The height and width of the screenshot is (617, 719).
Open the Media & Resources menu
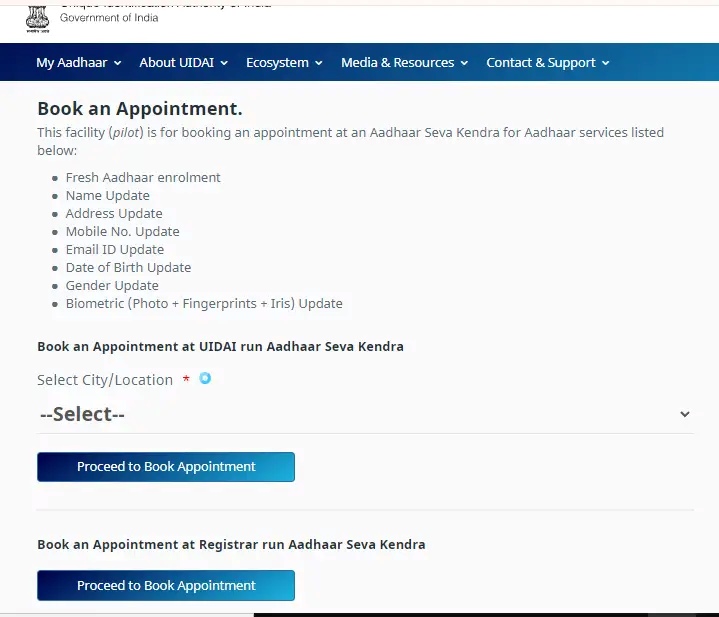pos(404,62)
